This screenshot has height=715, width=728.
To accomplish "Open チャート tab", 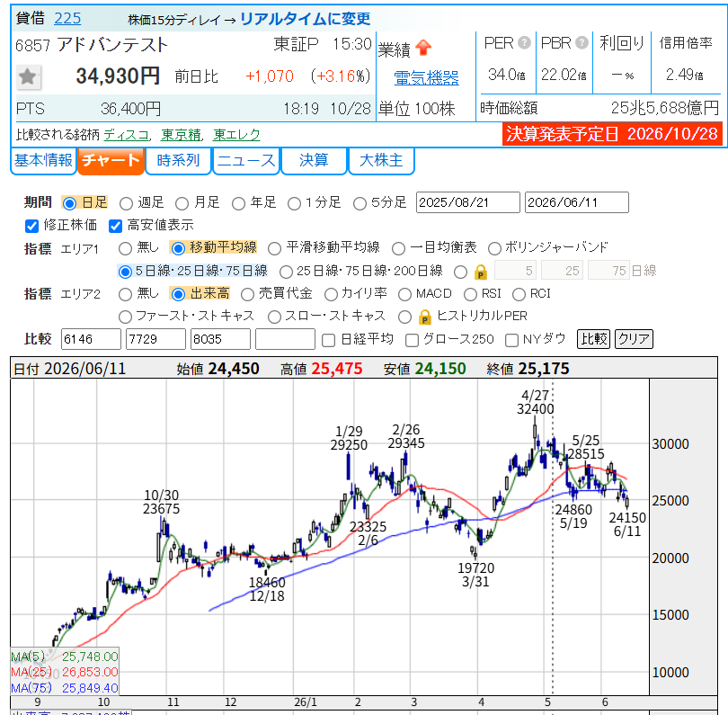I will tap(111, 161).
